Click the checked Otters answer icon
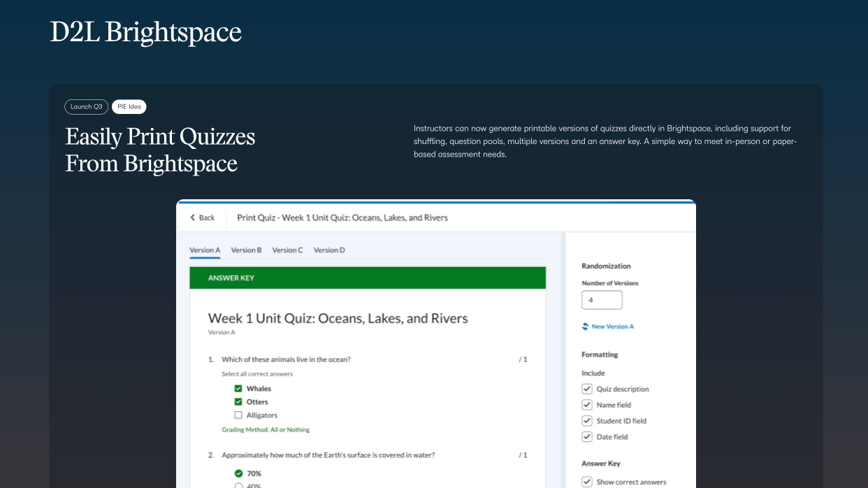Image resolution: width=868 pixels, height=488 pixels. click(x=238, y=401)
